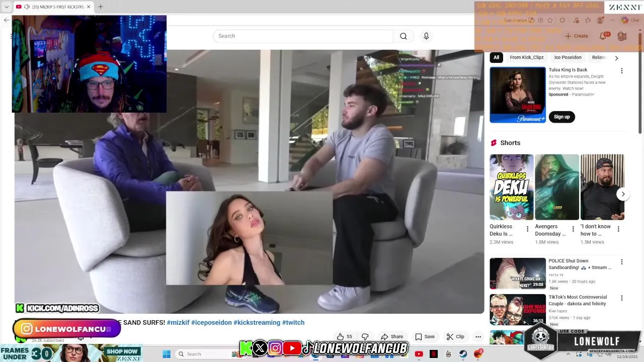This screenshot has width=644, height=362.
Task: Open the browser profile icon
Action: (600, 20)
